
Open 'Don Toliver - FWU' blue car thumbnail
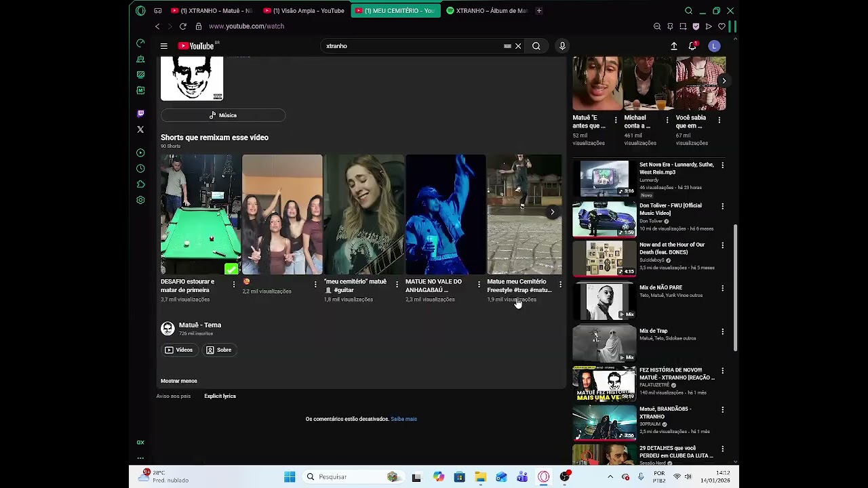(604, 218)
